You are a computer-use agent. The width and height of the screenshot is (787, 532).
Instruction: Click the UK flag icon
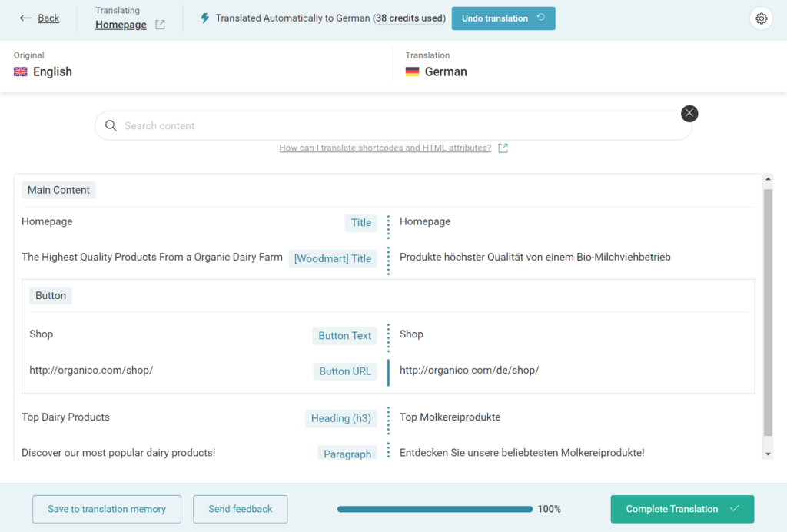click(x=21, y=71)
